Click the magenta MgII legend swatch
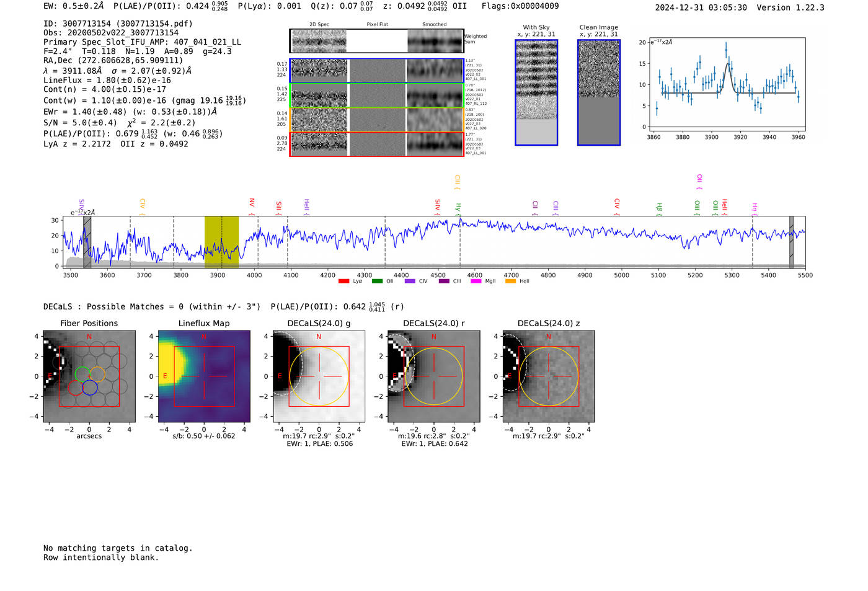868x591 pixels. point(476,282)
